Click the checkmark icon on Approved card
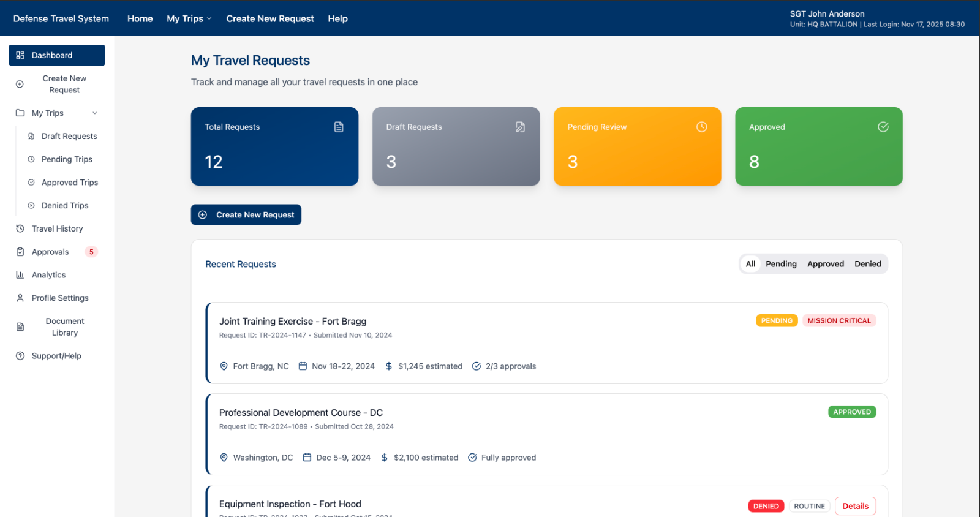The width and height of the screenshot is (980, 517). [x=883, y=127]
